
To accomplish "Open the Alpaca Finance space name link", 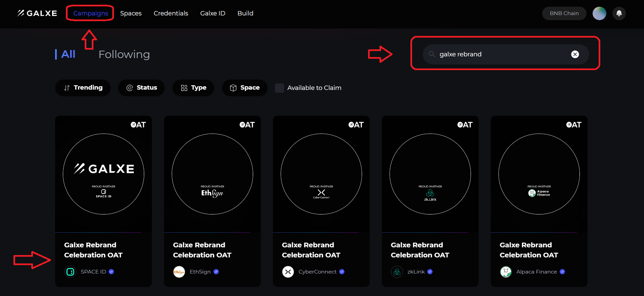I will (x=536, y=272).
